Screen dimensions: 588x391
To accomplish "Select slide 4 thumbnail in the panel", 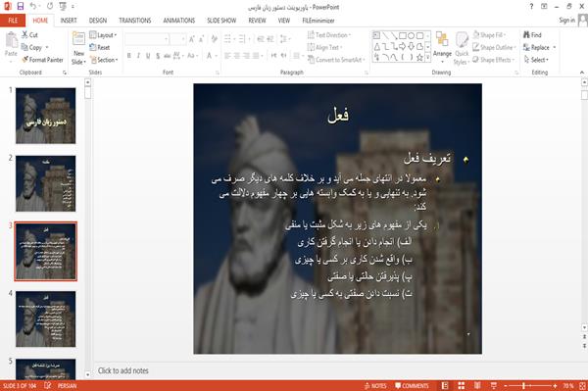I will point(45,318).
